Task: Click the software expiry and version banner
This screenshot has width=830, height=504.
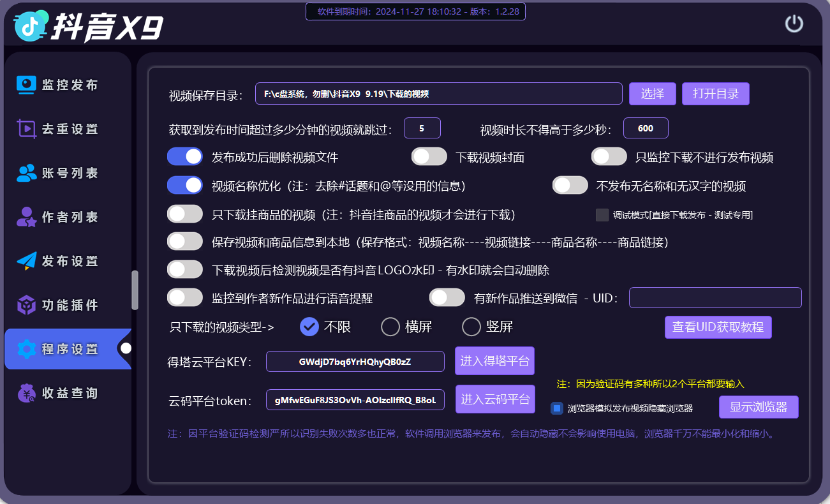Action: (x=416, y=11)
